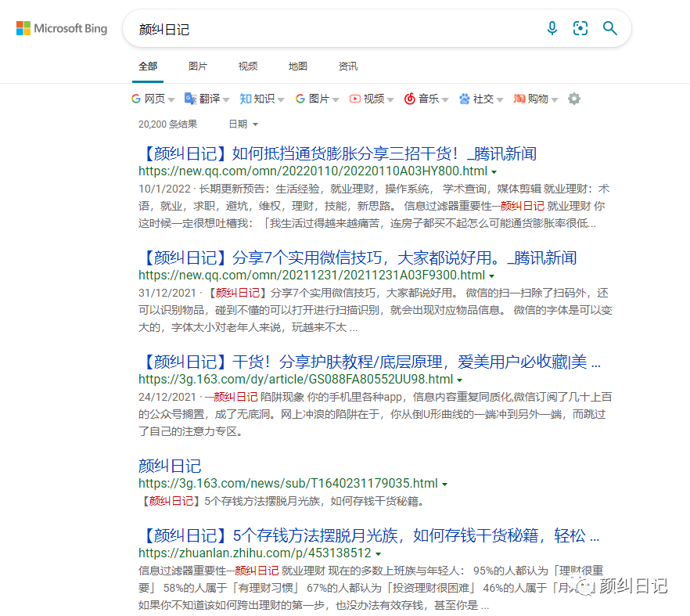Expand arrow after the 20220110A03HY800 URL
Image resolution: width=690 pixels, height=616 pixels.
[x=494, y=172]
